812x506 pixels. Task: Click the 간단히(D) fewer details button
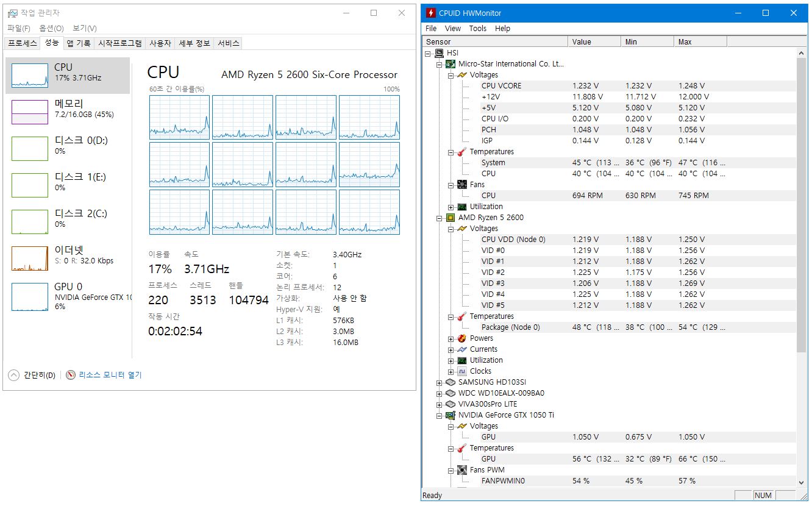[32, 375]
